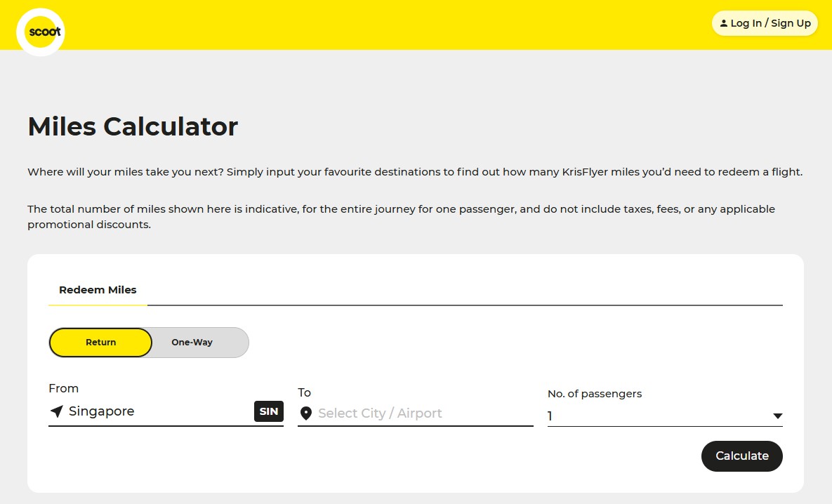The height and width of the screenshot is (504, 832).
Task: Click the location pin icon in To field
Action: tap(305, 413)
